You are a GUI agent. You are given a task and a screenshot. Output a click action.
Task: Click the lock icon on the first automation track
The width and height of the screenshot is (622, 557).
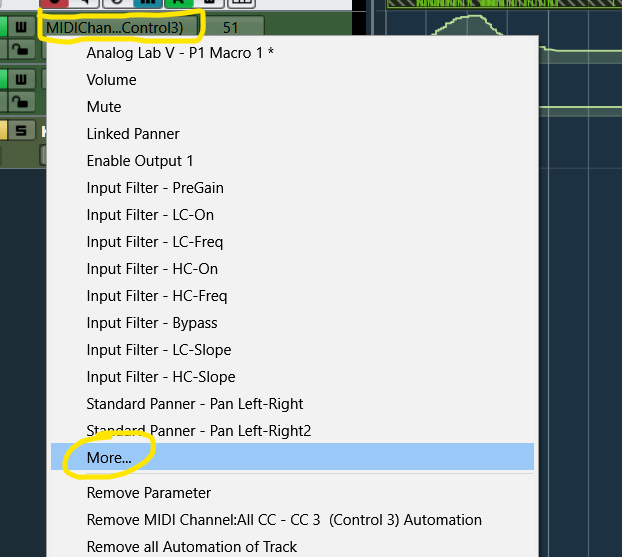(x=21, y=48)
